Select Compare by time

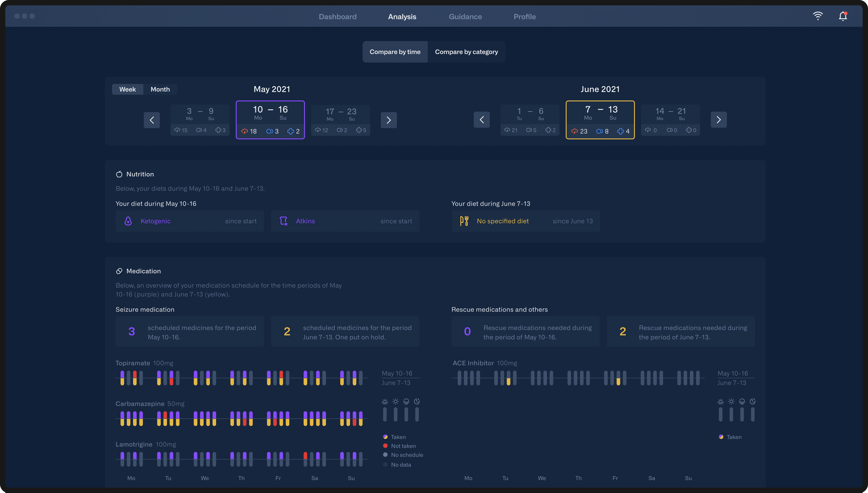click(x=395, y=52)
